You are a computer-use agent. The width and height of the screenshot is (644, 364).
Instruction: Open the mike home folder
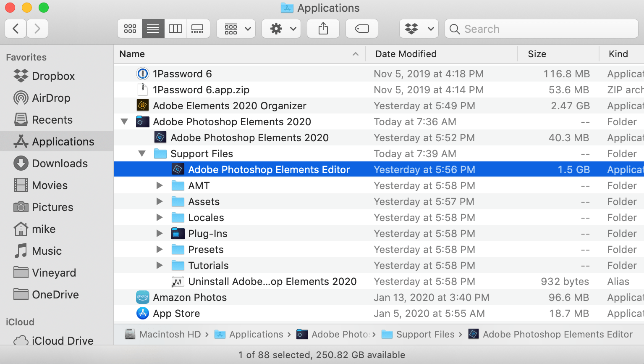pyautogui.click(x=57, y=229)
